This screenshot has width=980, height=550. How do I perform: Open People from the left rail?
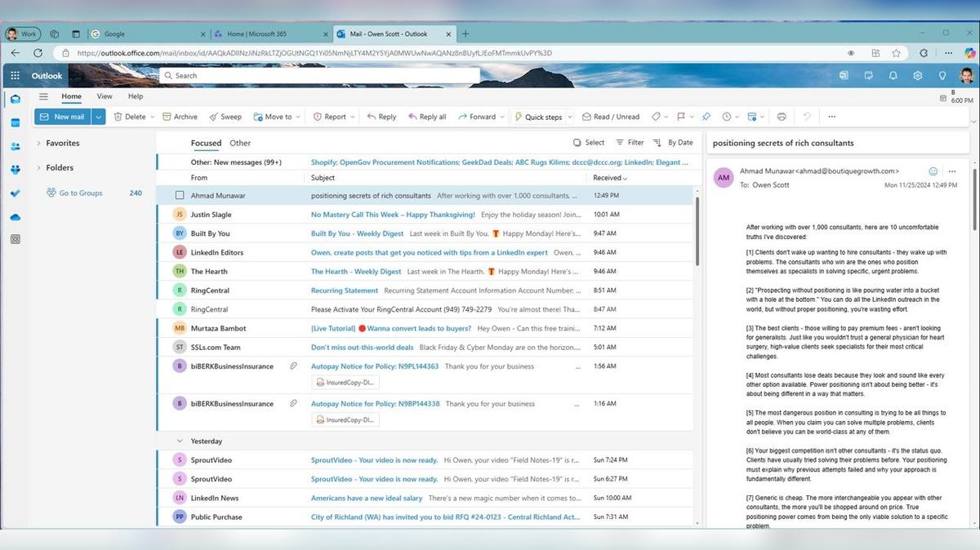click(x=15, y=146)
